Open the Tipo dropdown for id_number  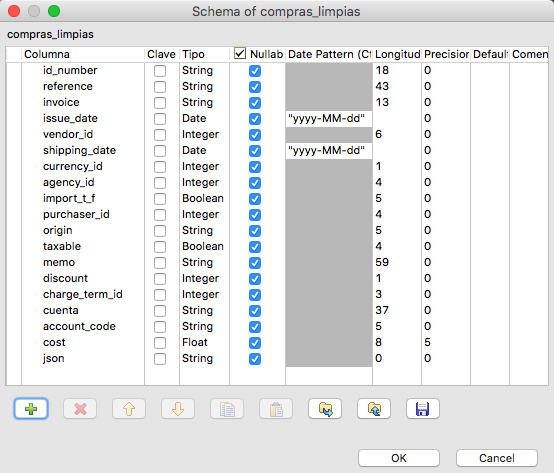204,70
